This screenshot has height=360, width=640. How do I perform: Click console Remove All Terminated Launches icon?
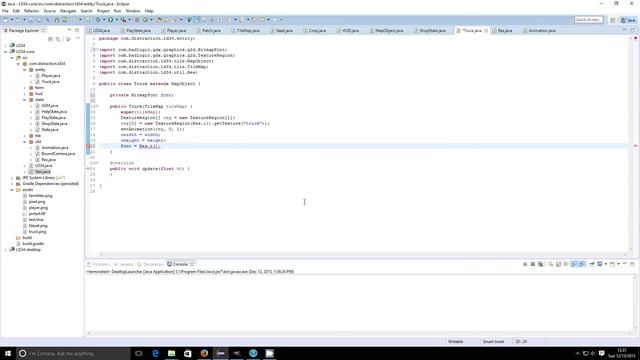(x=540, y=264)
